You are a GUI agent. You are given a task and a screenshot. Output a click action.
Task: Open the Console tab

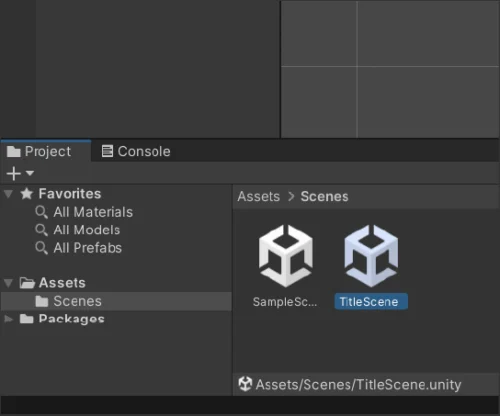tap(136, 151)
